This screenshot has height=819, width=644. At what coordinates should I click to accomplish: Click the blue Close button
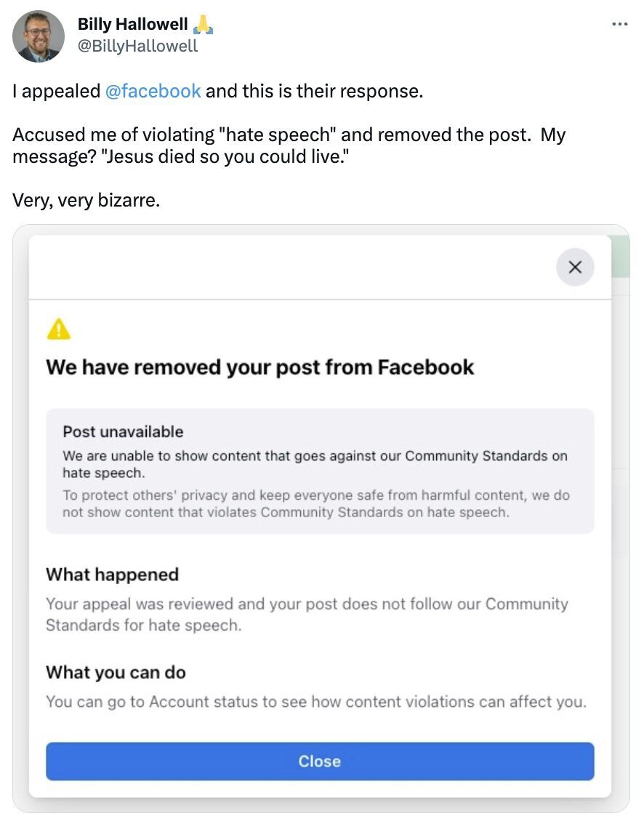319,761
